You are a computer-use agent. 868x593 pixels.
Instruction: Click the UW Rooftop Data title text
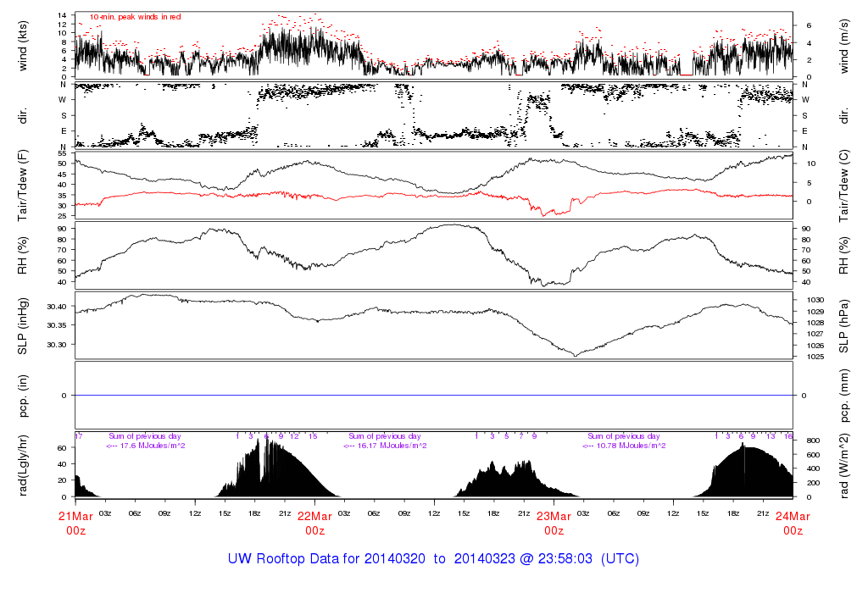[433, 559]
